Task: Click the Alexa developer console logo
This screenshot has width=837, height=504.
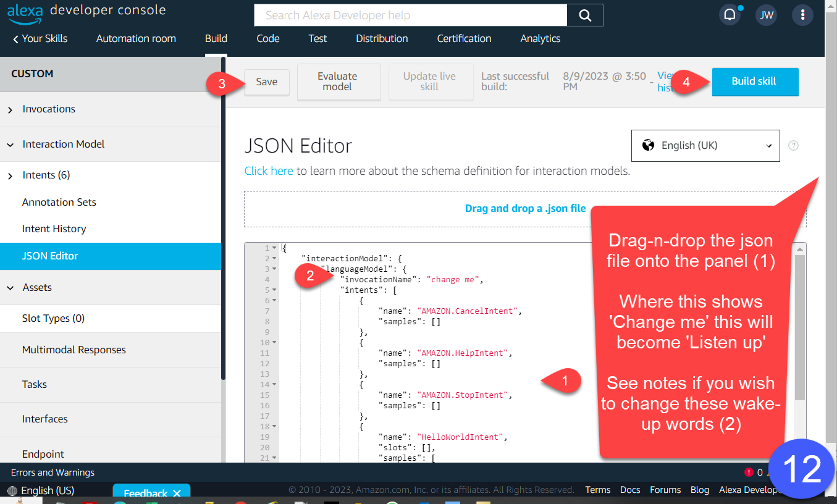Action: 86,11
